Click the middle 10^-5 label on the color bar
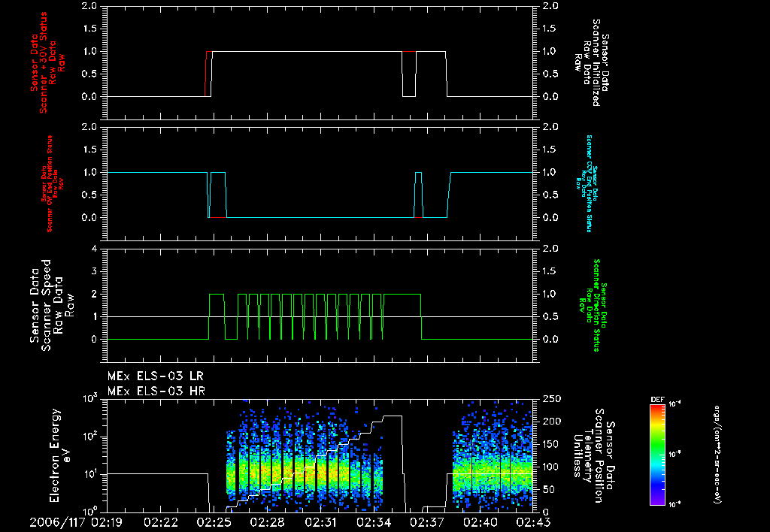Viewport: 770px width, 532px height. click(x=674, y=455)
